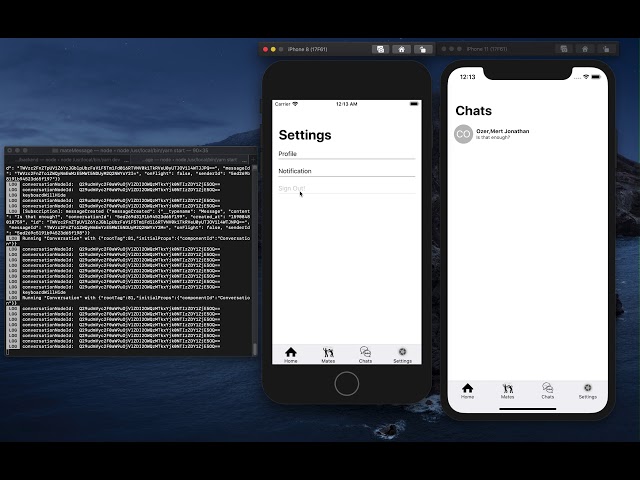Click Home icon in iPhone 11 simulator toolbar

coord(584,49)
